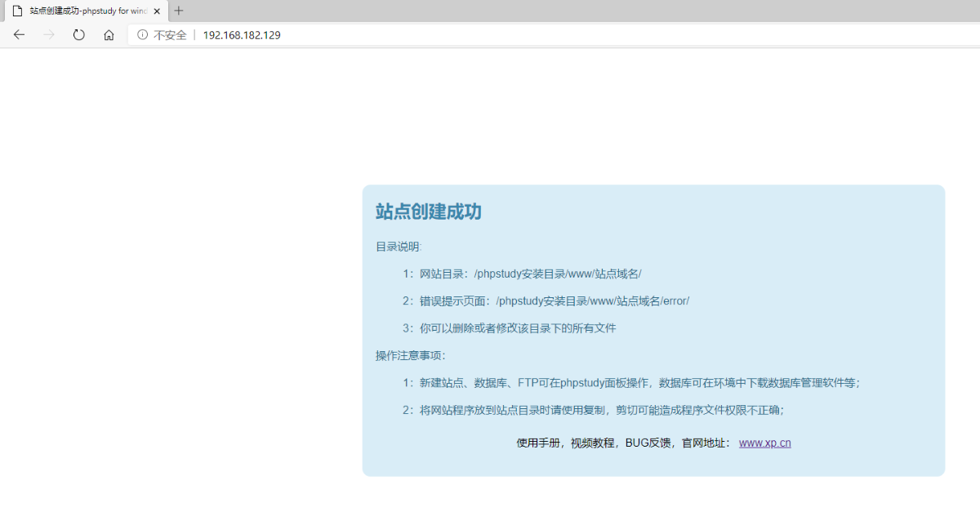Open site info via not-secure icon
Viewport: 980px width, 512px height.
[142, 35]
